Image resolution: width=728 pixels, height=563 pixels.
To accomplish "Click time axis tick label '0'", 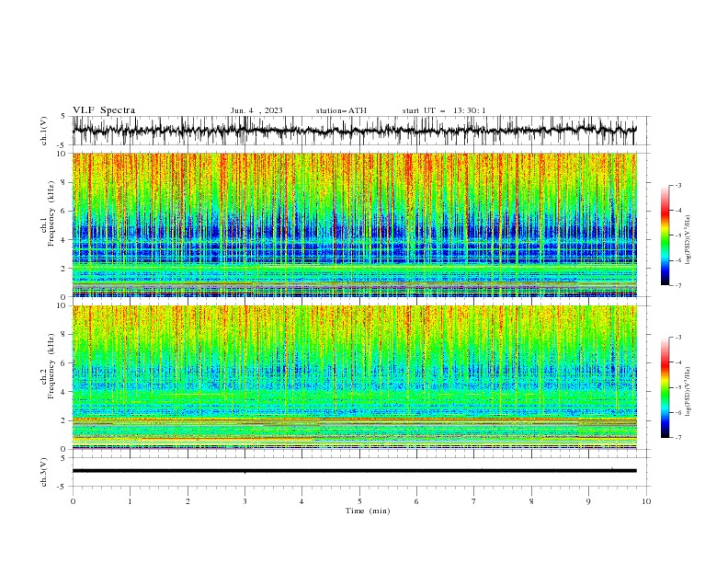I will tap(73, 501).
